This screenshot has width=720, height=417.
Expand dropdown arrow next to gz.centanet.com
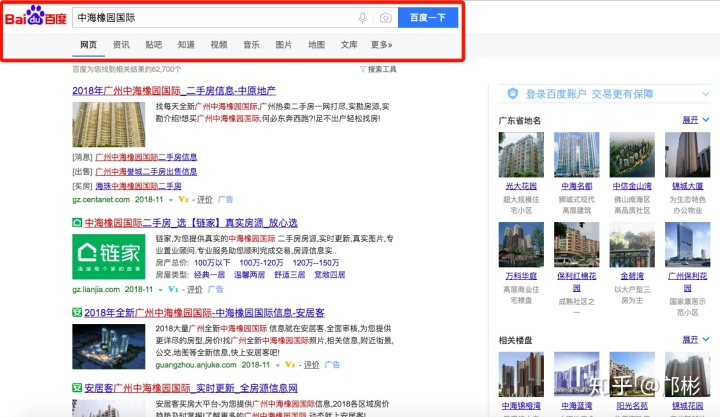click(x=171, y=200)
